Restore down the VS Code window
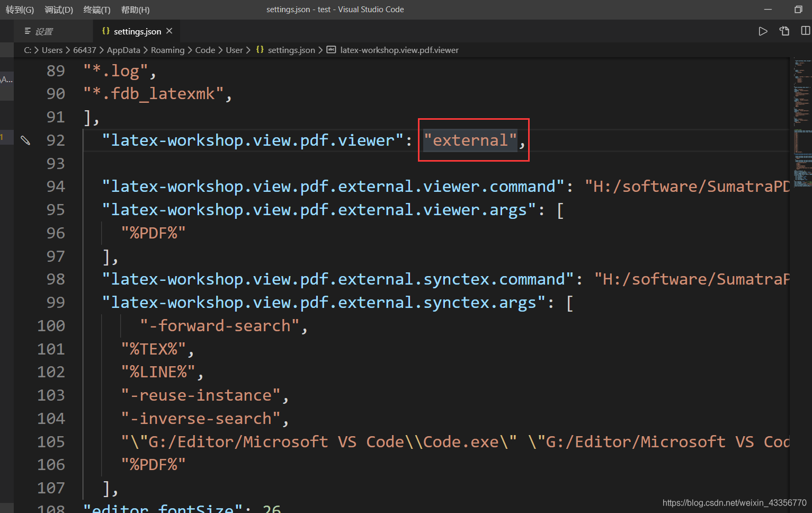This screenshot has width=812, height=513. 798,10
